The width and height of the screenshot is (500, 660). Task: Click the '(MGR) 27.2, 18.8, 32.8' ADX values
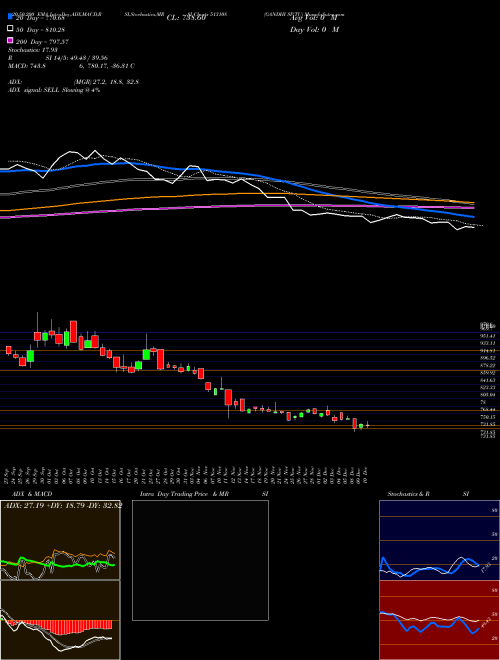tap(106, 82)
